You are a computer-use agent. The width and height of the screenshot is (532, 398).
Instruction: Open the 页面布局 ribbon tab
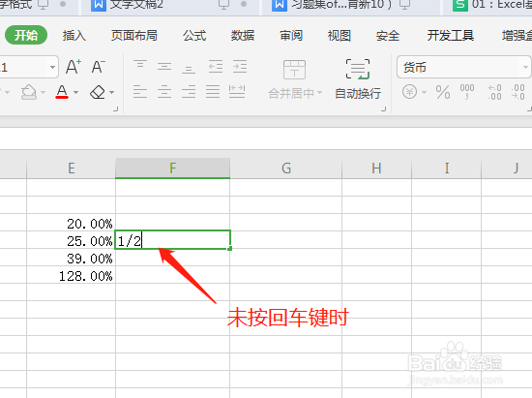click(134, 35)
